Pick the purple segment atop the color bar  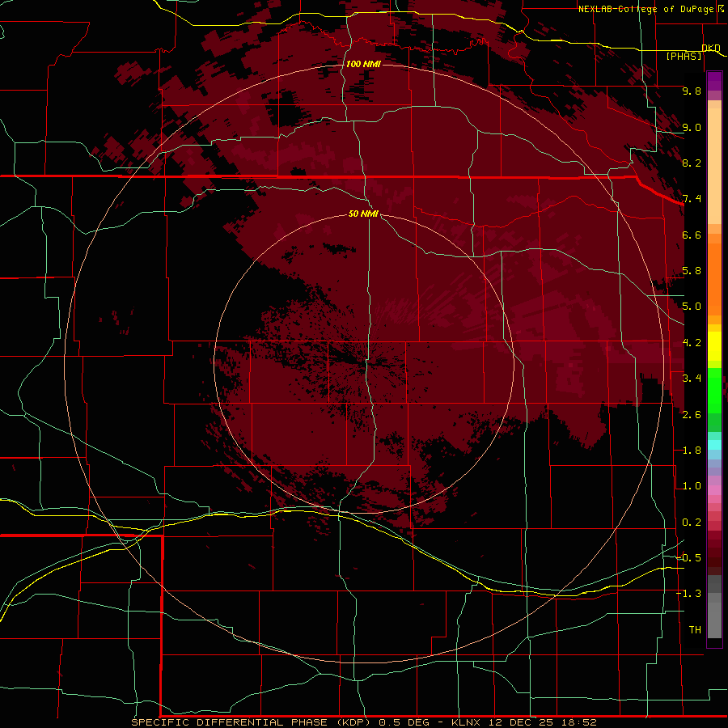point(714,81)
